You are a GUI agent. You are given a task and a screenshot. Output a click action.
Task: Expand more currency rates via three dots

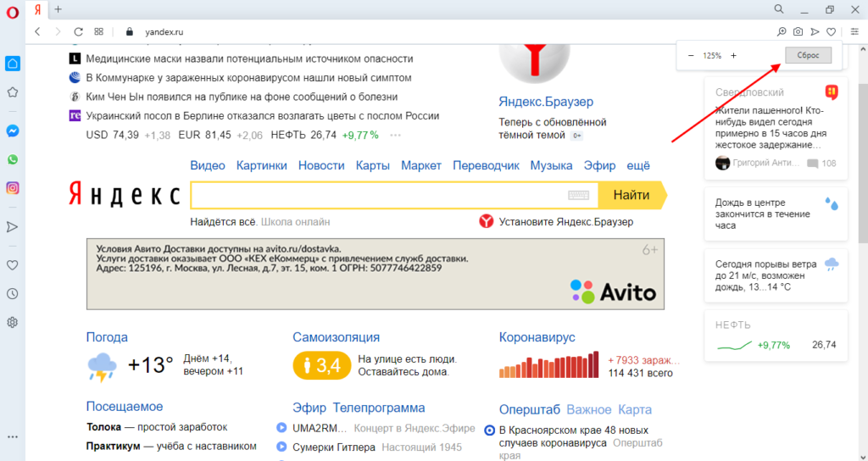pos(395,135)
